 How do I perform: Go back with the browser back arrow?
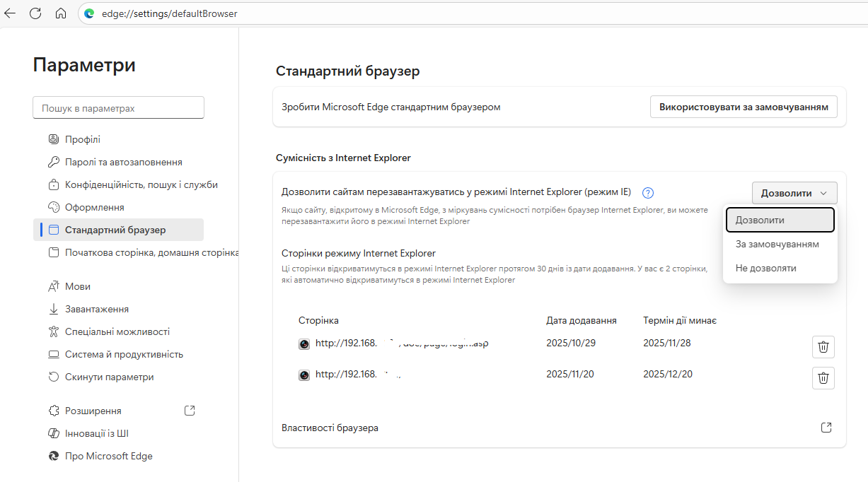pyautogui.click(x=10, y=13)
